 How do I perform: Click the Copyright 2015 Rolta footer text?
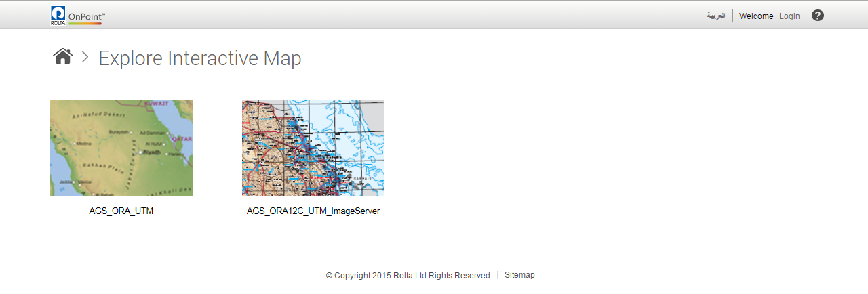point(408,276)
